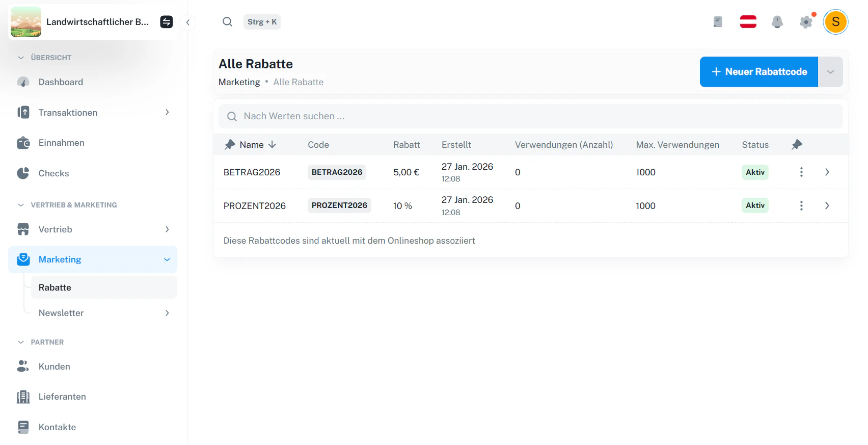Collapse the Marketing submenu chevron
The image size is (868, 445).
click(167, 259)
